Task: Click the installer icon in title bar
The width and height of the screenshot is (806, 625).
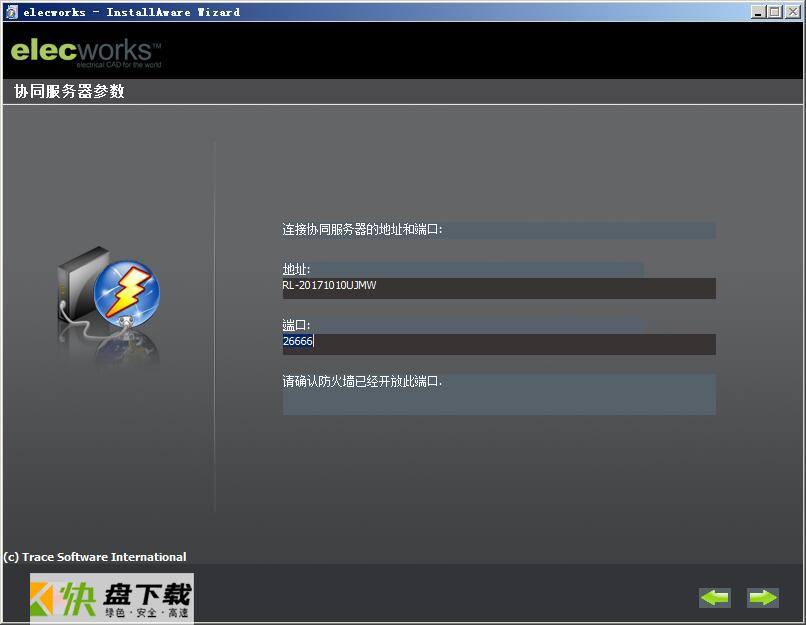Action: (x=11, y=12)
